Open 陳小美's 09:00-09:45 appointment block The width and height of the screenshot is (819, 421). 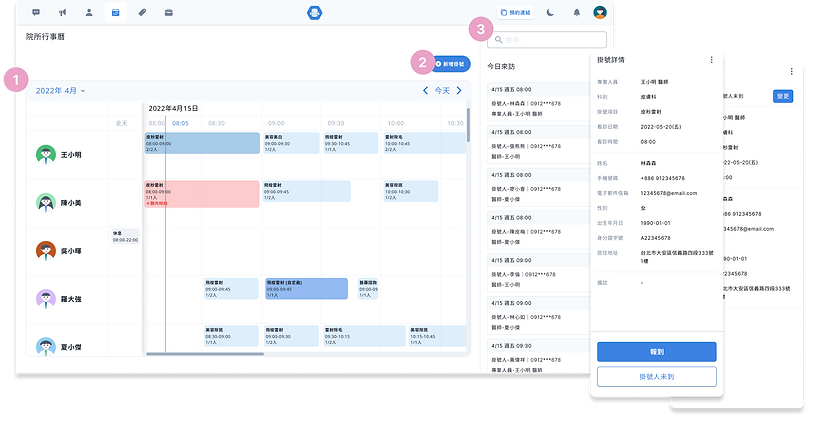307,191
